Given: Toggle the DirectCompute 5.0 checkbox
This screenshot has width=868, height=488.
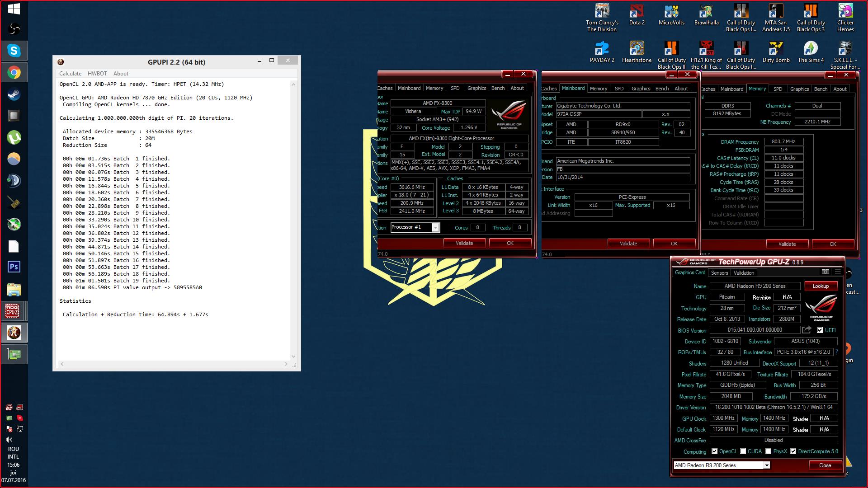Looking at the screenshot, I should [x=793, y=451].
